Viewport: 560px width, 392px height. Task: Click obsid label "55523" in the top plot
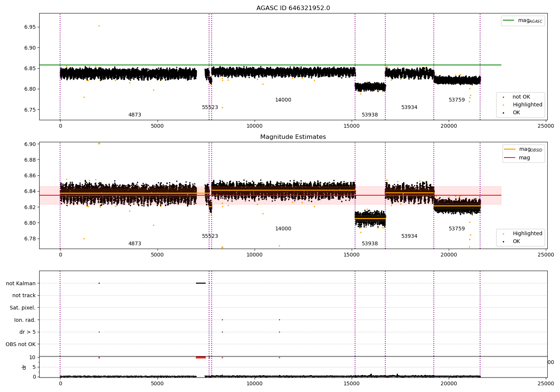[x=210, y=108]
